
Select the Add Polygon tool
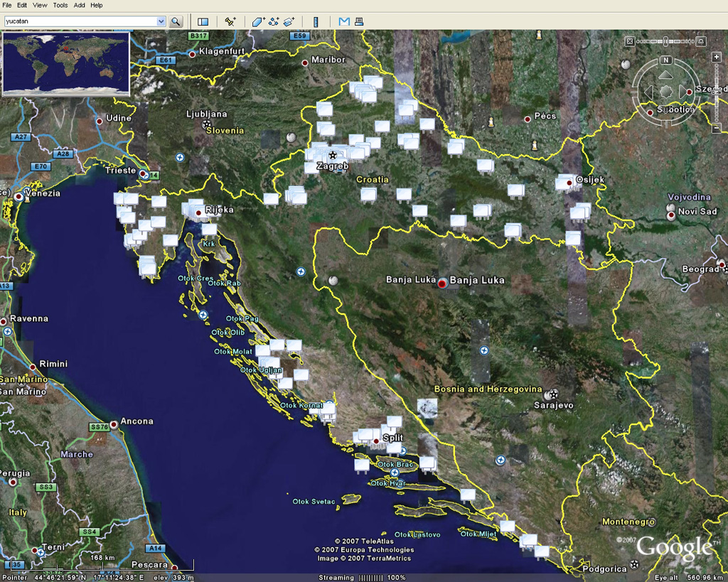pos(258,21)
